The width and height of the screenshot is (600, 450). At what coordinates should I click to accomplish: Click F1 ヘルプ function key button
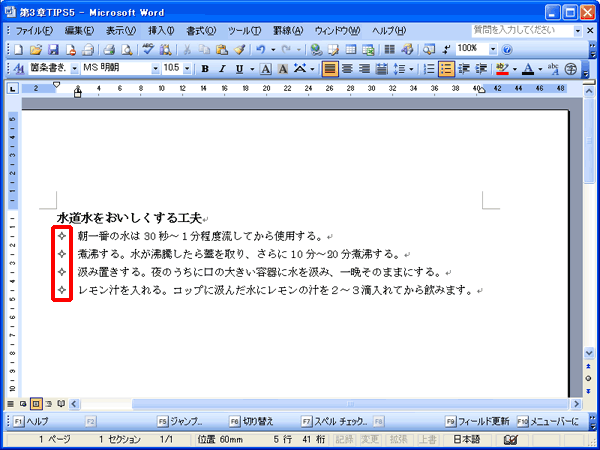tap(31, 422)
